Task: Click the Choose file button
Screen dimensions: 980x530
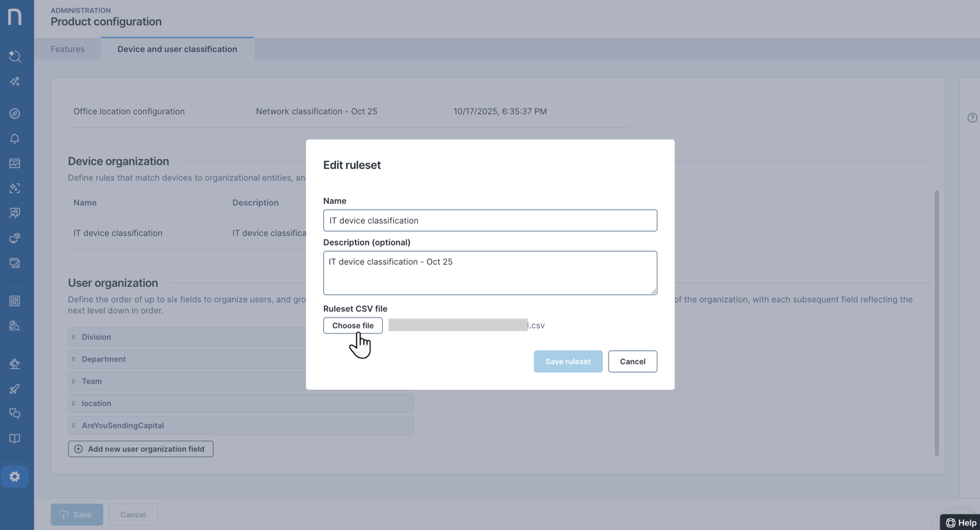Action: click(x=352, y=325)
